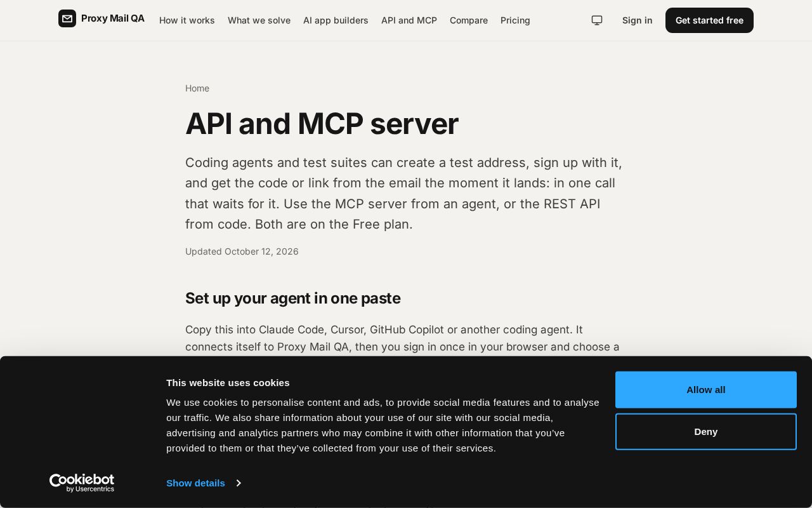Toggle the monitor theme switcher icon
The height and width of the screenshot is (508, 812).
click(597, 20)
